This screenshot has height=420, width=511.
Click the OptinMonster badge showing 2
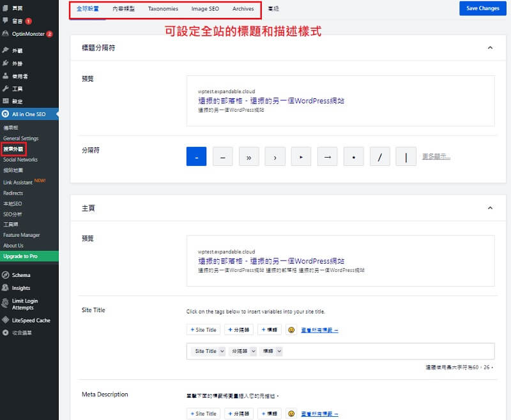(x=49, y=34)
